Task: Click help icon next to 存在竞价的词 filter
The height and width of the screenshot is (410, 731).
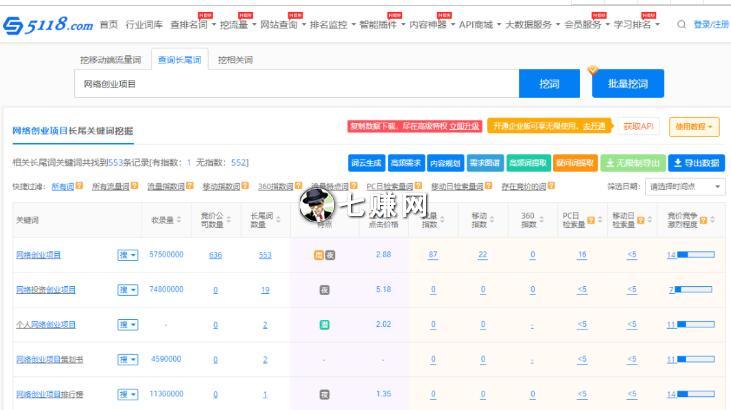Action: 551,186
